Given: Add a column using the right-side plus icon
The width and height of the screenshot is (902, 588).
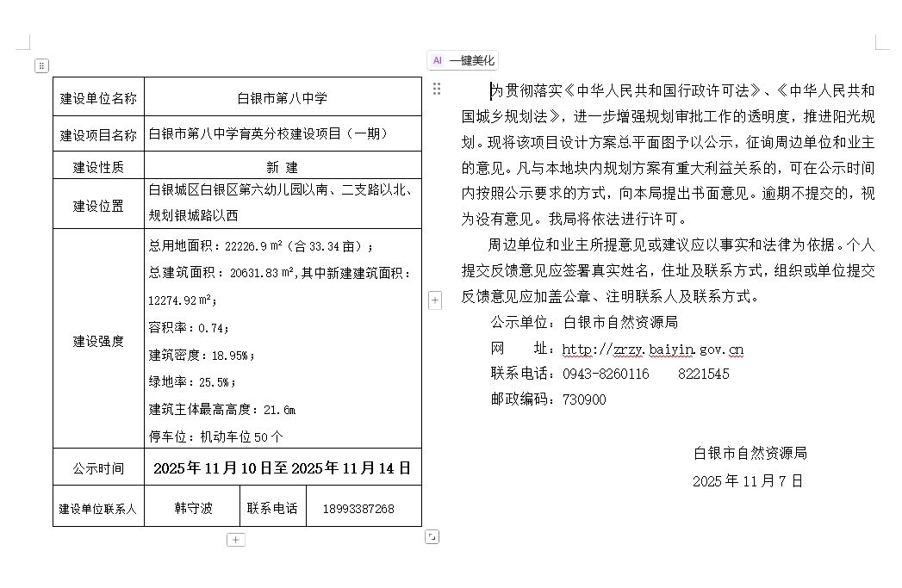Looking at the screenshot, I should coord(435,300).
